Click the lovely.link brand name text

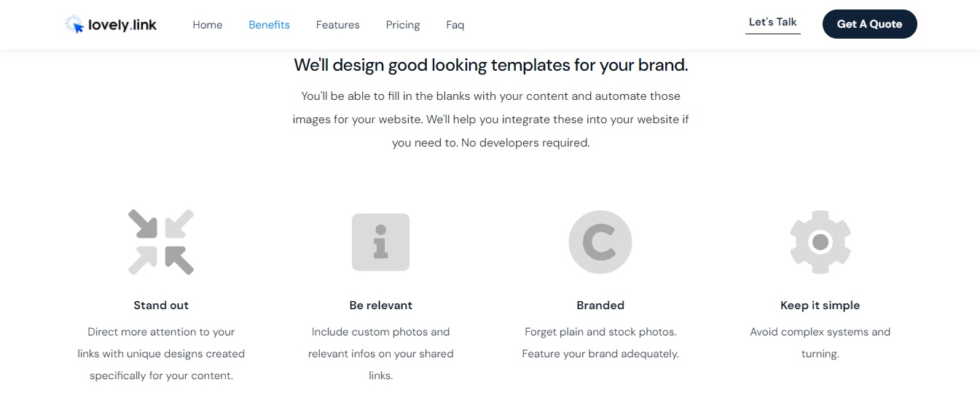(x=122, y=25)
